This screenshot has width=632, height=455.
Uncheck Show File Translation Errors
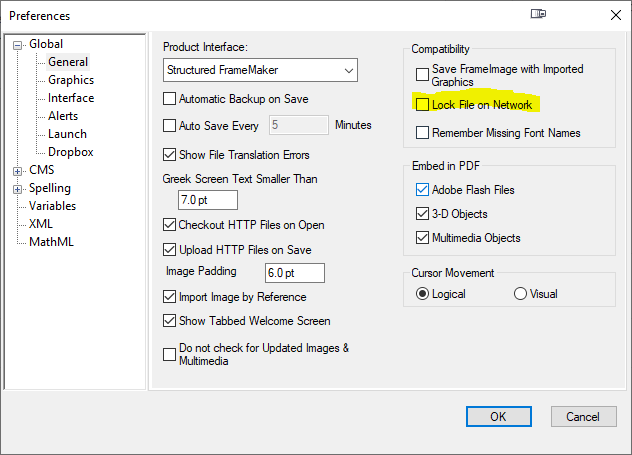tap(169, 155)
